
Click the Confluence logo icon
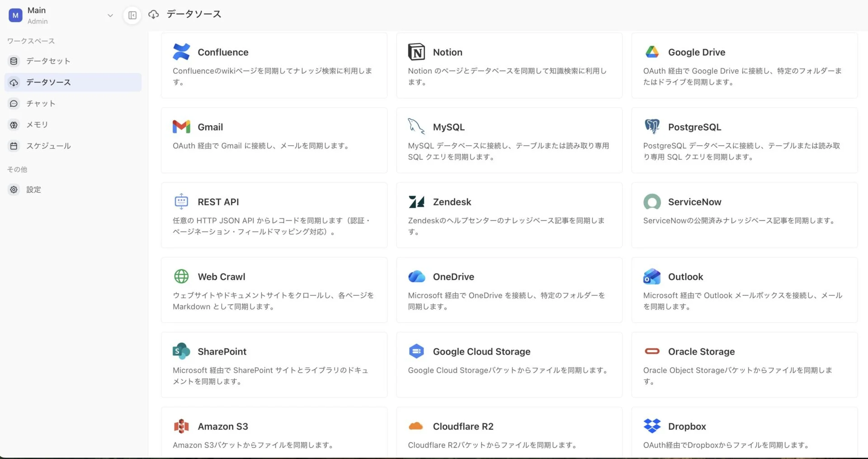181,52
